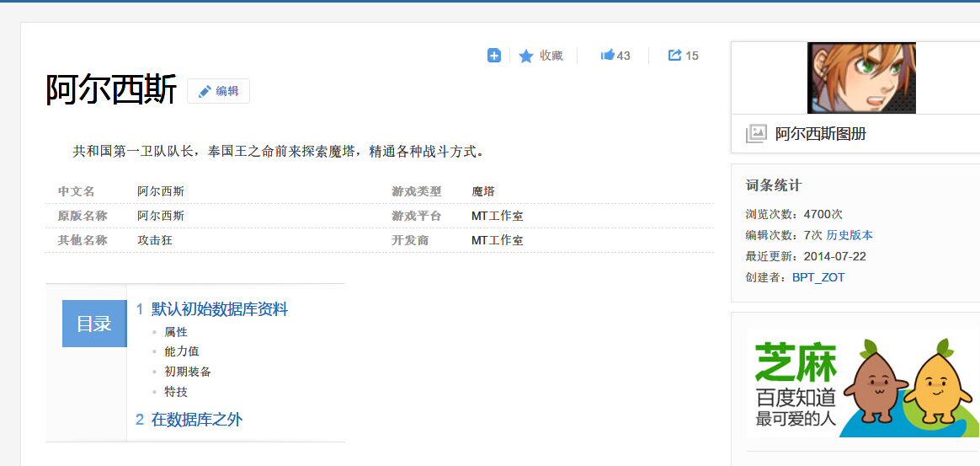Screen dimensions: 980x466
Task: Click the 编辑 edit button
Action: [x=218, y=91]
